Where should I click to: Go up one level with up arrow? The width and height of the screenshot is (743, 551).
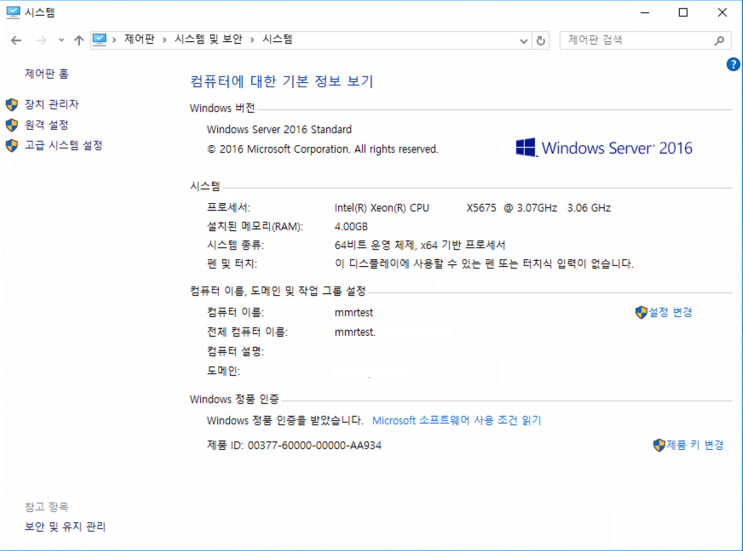tap(79, 41)
